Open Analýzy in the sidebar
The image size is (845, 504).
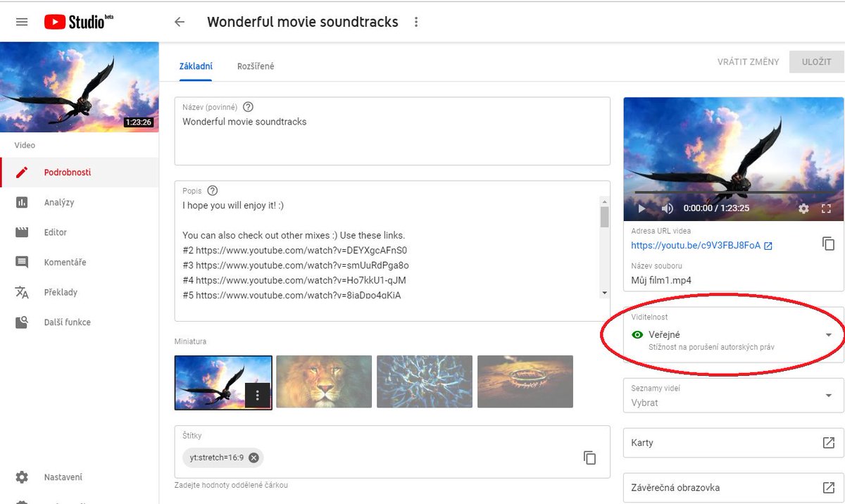pyautogui.click(x=79, y=203)
